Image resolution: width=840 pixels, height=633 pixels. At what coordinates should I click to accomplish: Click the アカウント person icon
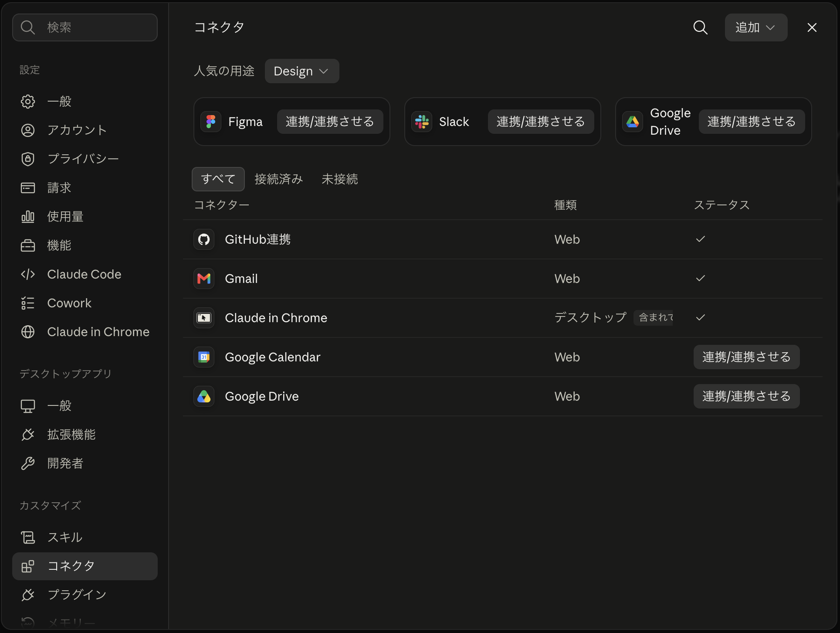click(x=28, y=130)
